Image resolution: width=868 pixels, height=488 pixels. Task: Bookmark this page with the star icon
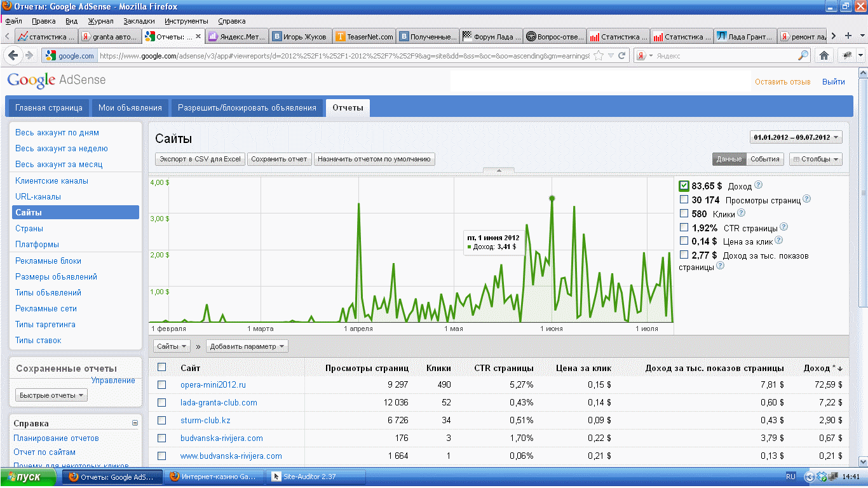tap(599, 56)
